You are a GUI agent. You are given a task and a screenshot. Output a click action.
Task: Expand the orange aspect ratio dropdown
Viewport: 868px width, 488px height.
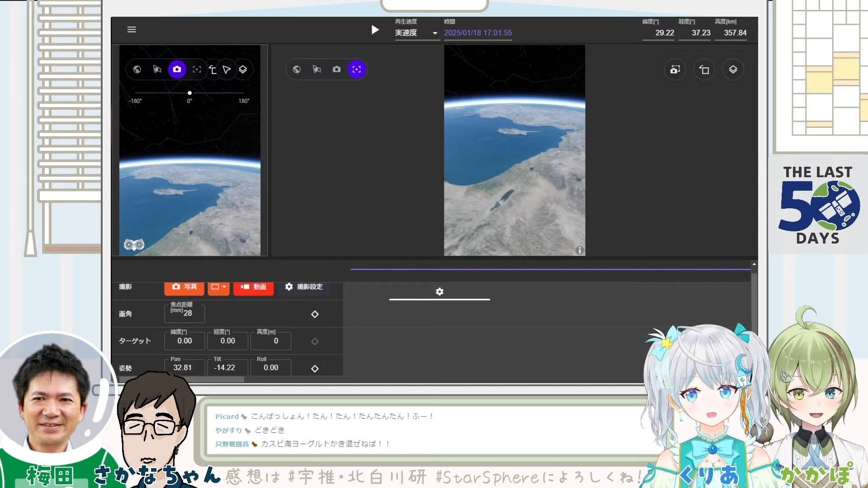point(218,287)
